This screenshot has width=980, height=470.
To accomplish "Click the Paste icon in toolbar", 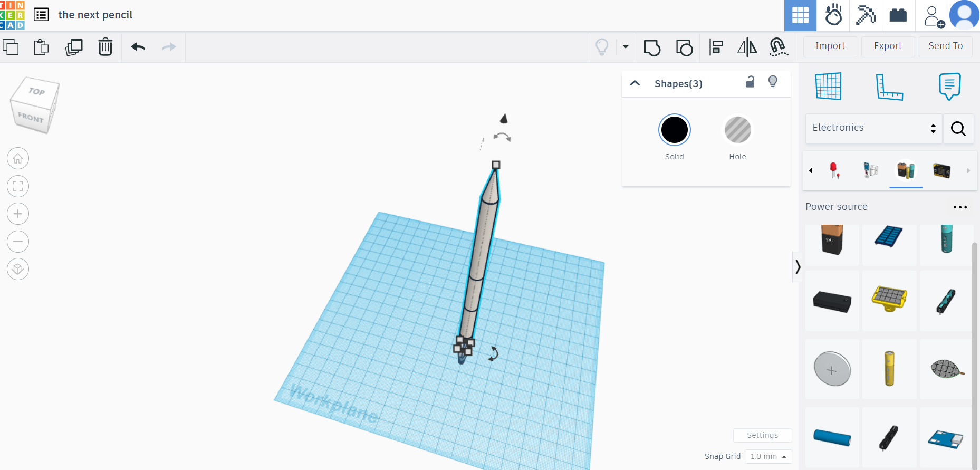I will (x=41, y=47).
